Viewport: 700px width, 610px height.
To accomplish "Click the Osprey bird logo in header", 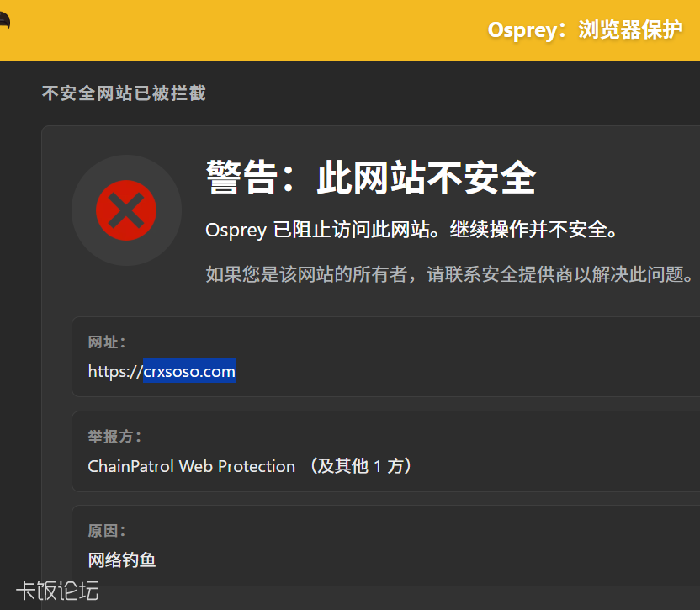I will click(4, 20).
